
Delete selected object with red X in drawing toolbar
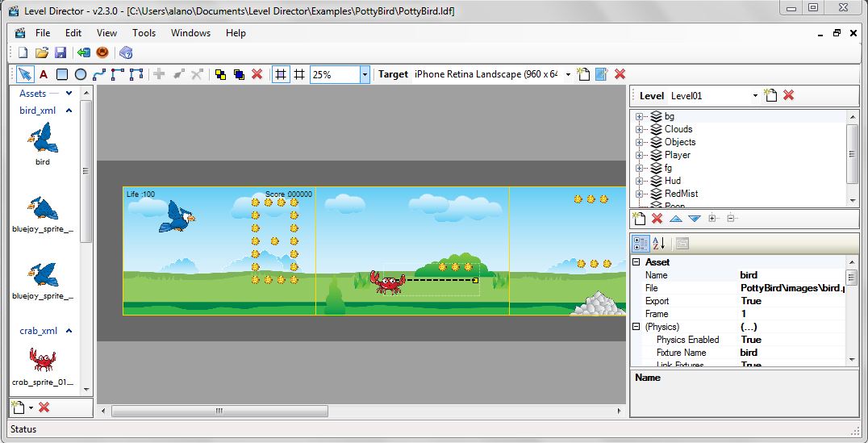click(257, 74)
